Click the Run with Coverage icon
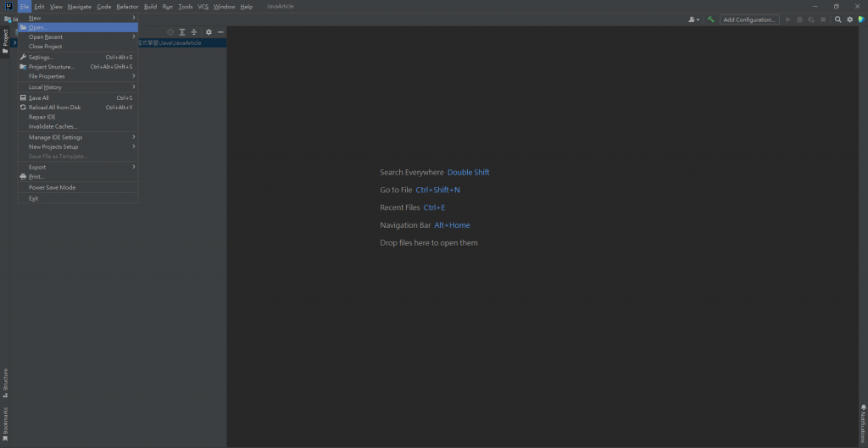This screenshot has height=448, width=868. click(811, 19)
